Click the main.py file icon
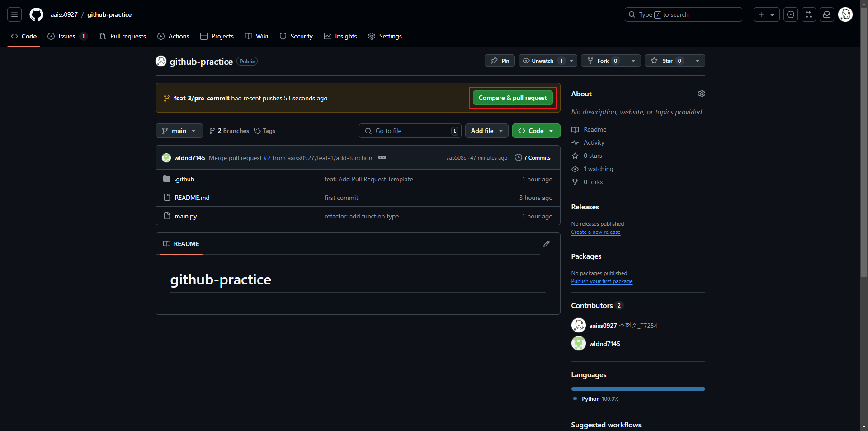The width and height of the screenshot is (868, 431). coord(167,216)
